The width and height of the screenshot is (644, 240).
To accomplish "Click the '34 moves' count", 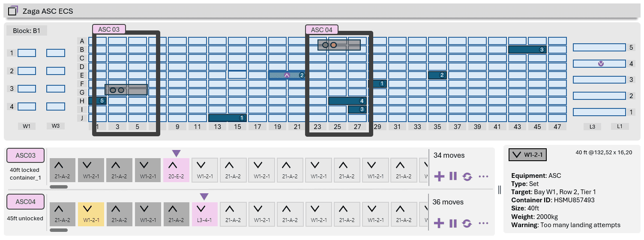I will 449,155.
